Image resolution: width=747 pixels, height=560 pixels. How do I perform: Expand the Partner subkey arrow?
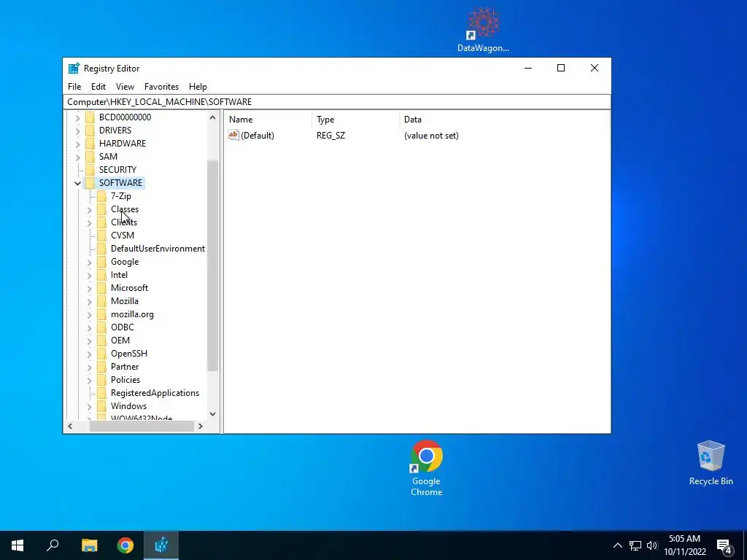coord(89,367)
